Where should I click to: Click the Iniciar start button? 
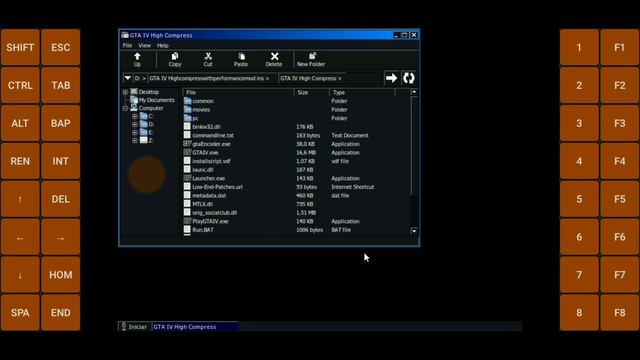[134, 327]
